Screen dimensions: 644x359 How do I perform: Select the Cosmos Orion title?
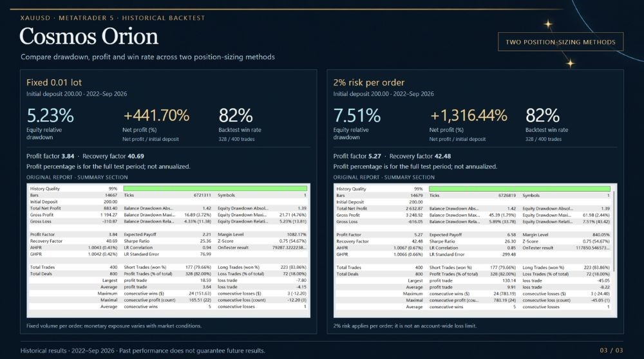[89, 36]
